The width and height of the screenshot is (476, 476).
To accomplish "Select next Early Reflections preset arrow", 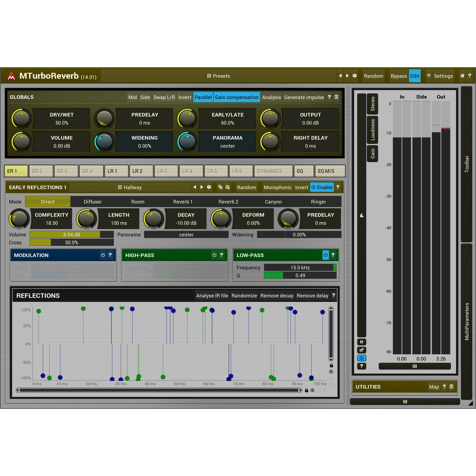I will click(202, 187).
